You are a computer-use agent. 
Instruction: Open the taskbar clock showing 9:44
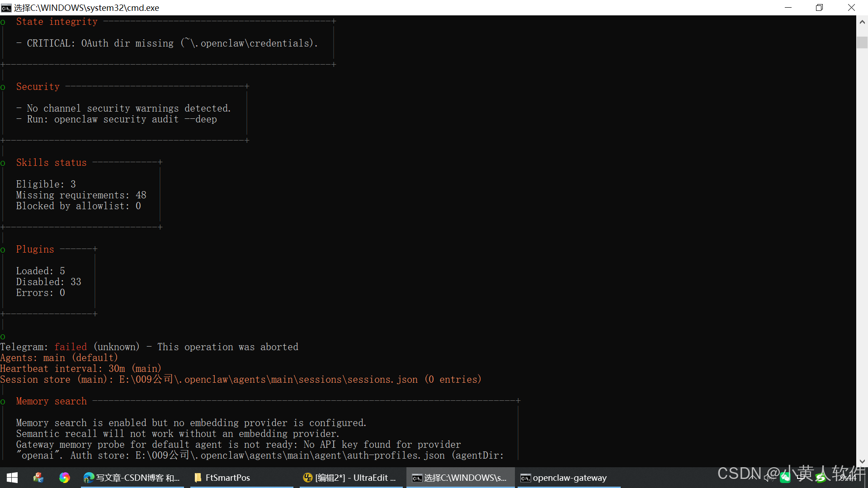point(848,478)
